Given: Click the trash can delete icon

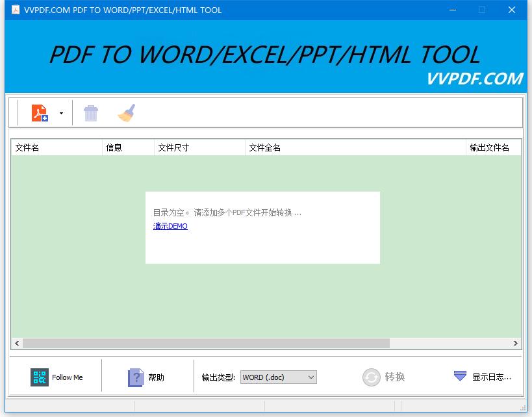Looking at the screenshot, I should click(91, 113).
